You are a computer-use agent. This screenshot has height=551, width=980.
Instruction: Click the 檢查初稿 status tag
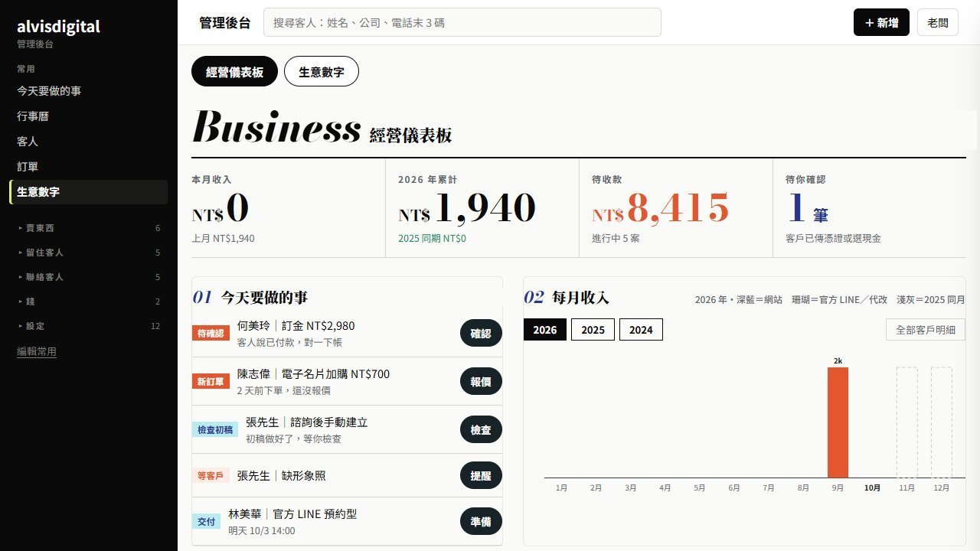click(x=215, y=430)
